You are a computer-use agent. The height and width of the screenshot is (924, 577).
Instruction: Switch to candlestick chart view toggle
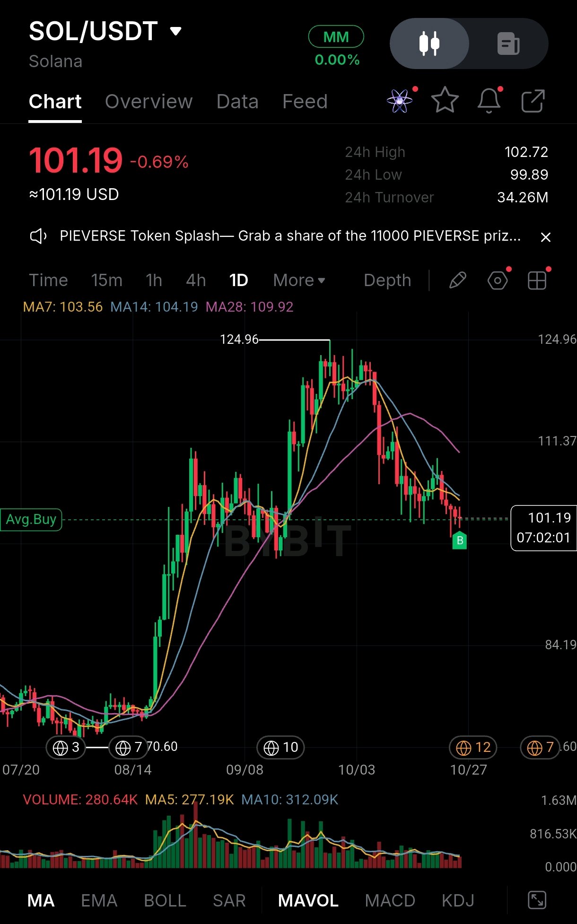click(429, 44)
